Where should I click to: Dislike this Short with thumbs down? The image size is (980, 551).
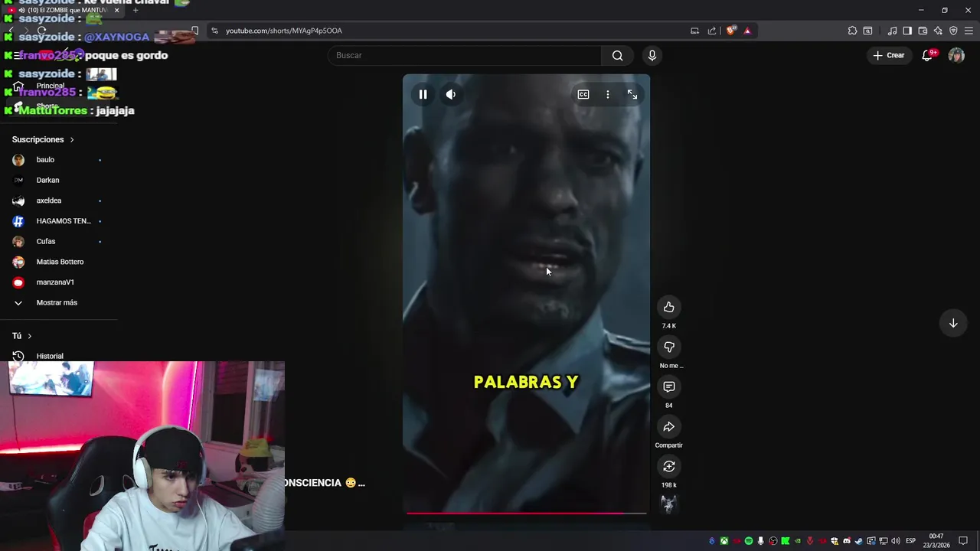(x=669, y=347)
